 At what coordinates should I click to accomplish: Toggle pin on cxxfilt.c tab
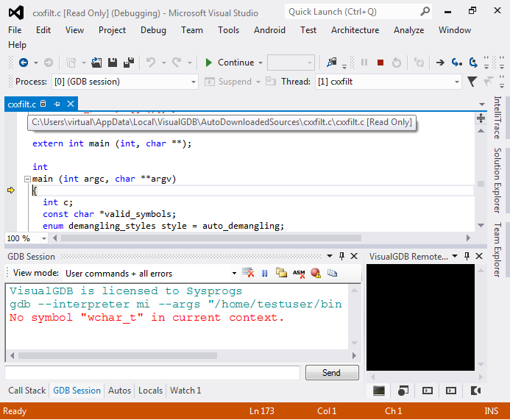click(x=57, y=104)
